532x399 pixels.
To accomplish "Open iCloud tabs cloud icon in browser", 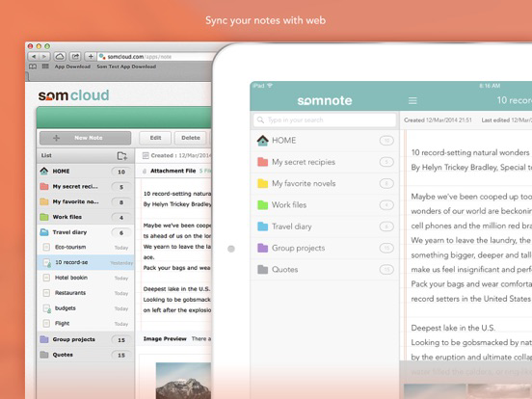I will click(x=60, y=56).
